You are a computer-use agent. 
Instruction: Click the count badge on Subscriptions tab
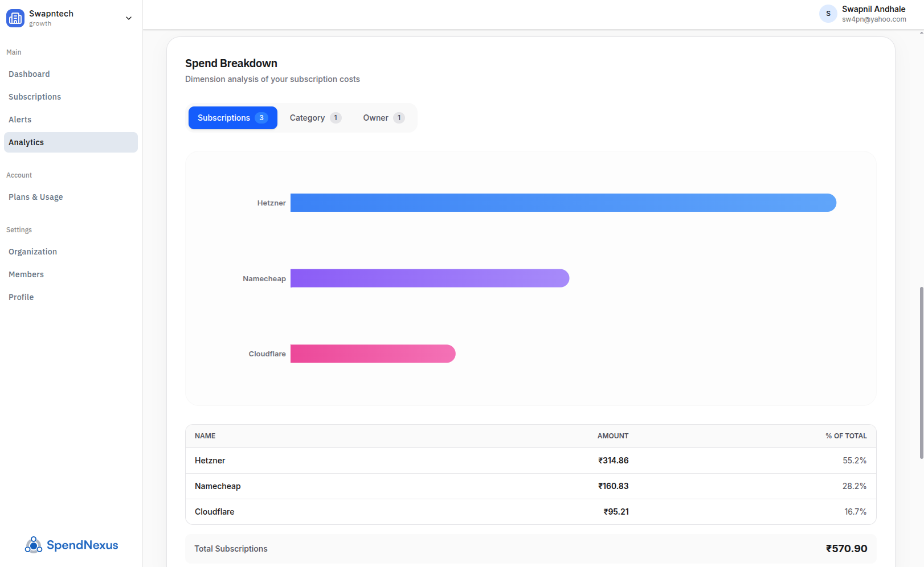(x=261, y=118)
